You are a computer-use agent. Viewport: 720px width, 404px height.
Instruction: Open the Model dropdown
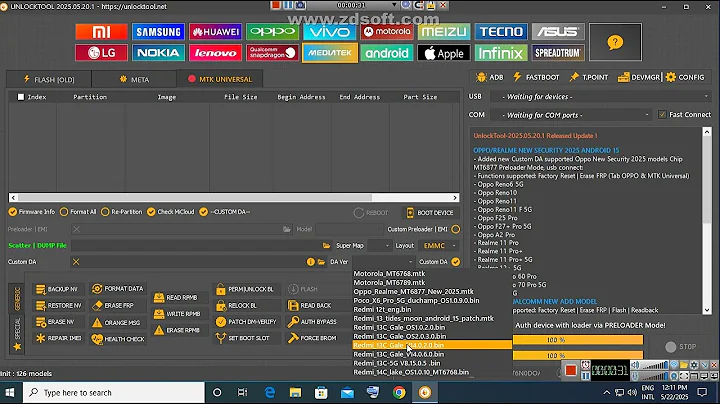349,229
